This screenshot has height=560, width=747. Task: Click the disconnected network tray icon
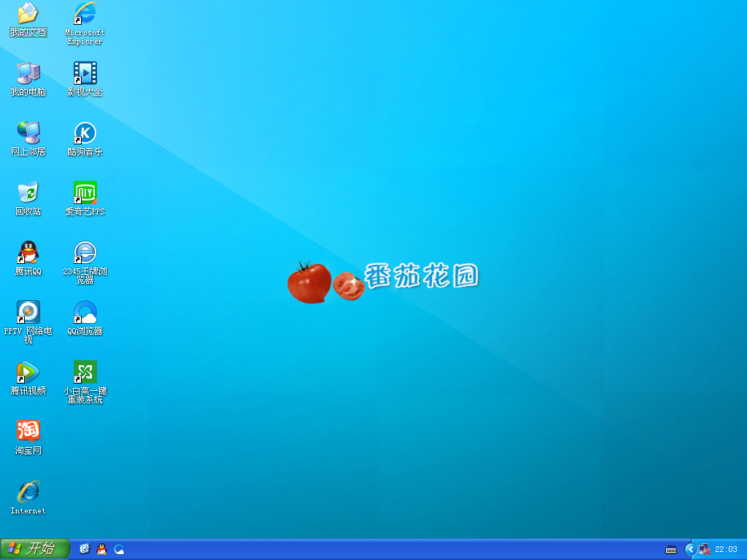[x=705, y=550]
